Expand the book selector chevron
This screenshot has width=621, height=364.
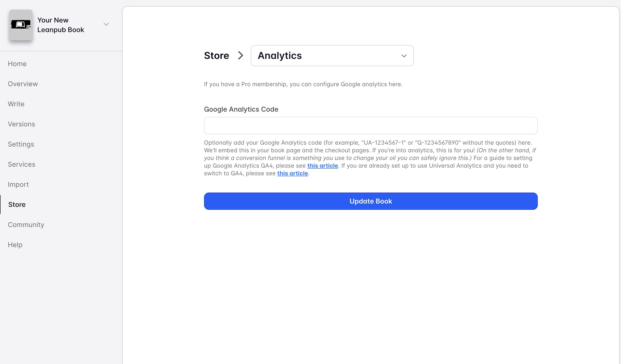click(106, 25)
